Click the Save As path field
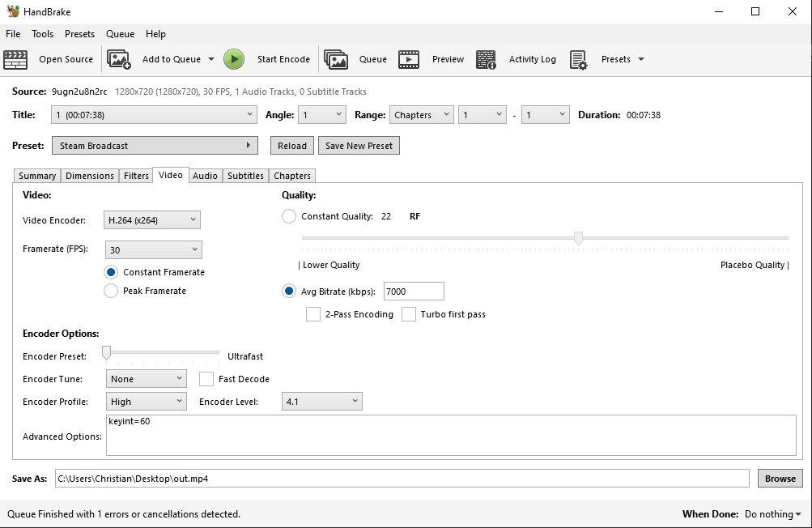Viewport: 812px width, 528px height. click(402, 479)
